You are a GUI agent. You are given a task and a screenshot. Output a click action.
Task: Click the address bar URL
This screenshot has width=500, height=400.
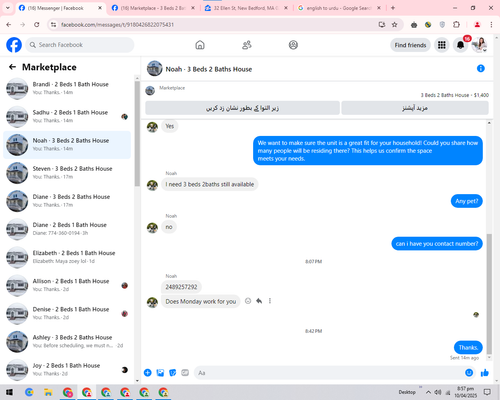[117, 25]
